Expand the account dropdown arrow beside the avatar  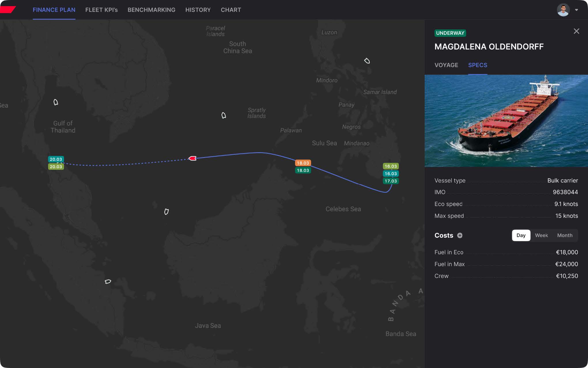576,10
